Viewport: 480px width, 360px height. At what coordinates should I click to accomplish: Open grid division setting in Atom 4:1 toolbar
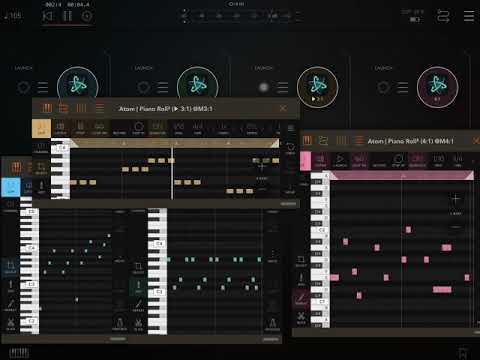438,160
